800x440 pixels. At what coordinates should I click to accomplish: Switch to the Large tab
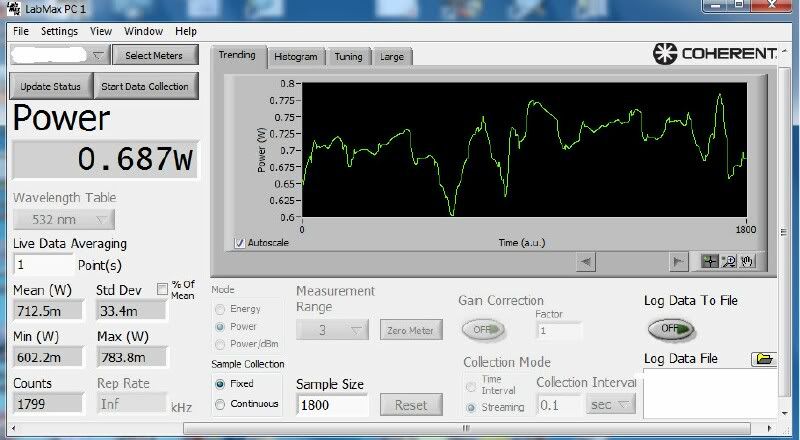pyautogui.click(x=392, y=57)
